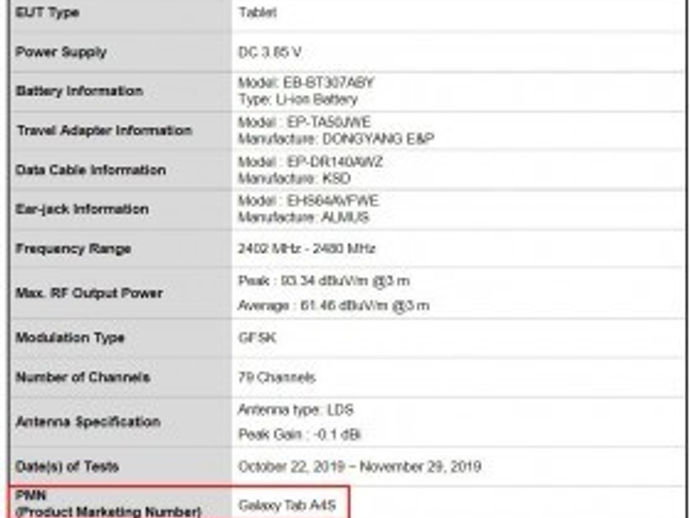Click the Data Cable Information label
The image size is (690, 518).
click(91, 170)
